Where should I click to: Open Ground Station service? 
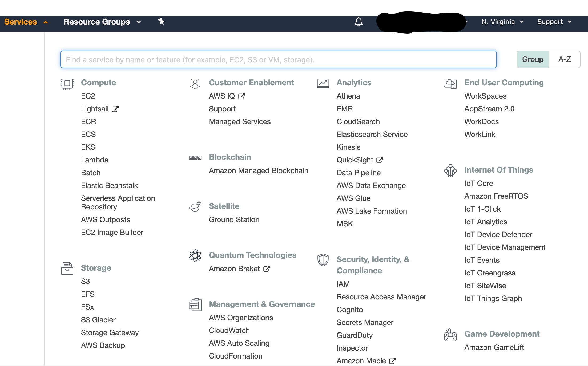click(234, 219)
